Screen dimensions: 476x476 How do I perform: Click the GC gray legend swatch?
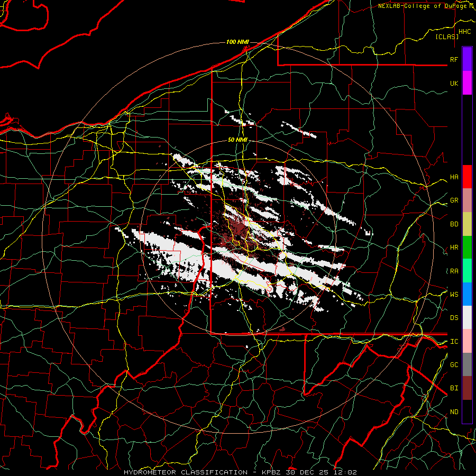pyautogui.click(x=467, y=364)
